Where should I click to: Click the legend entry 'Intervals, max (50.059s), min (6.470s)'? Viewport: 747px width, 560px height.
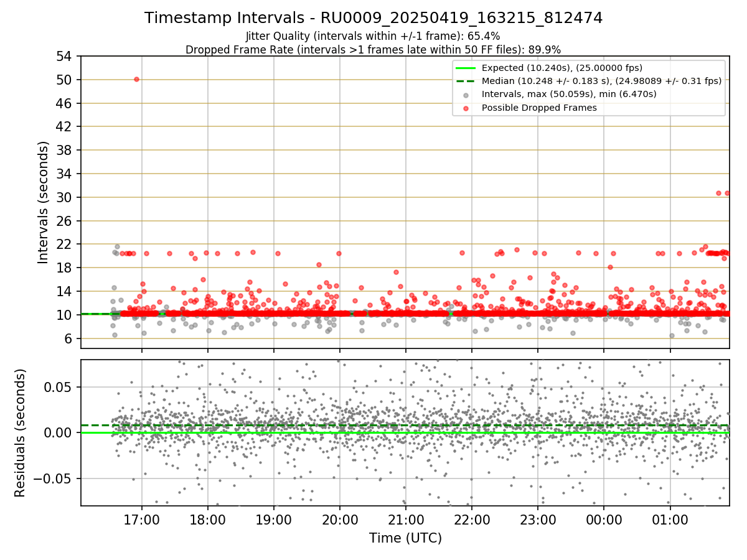coord(569,95)
